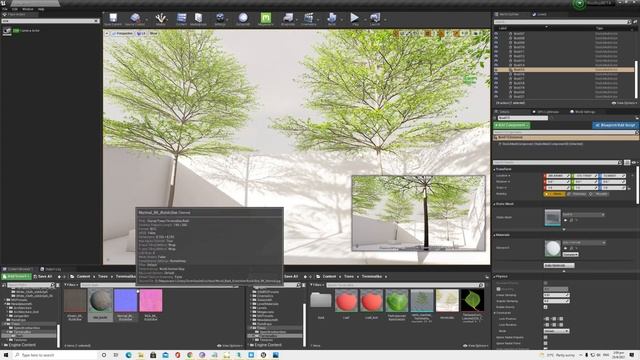
Task: Open the Build options dropdown arrow
Action: 341,19
